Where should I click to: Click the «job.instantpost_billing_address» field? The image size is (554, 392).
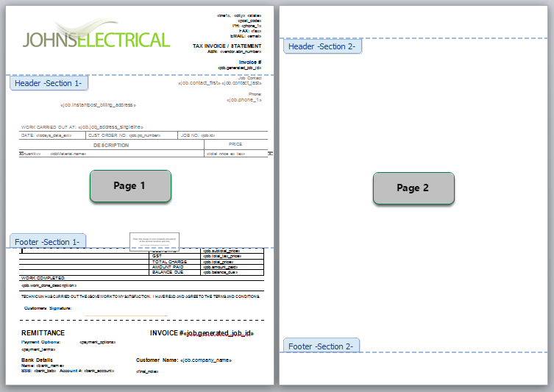[99, 105]
